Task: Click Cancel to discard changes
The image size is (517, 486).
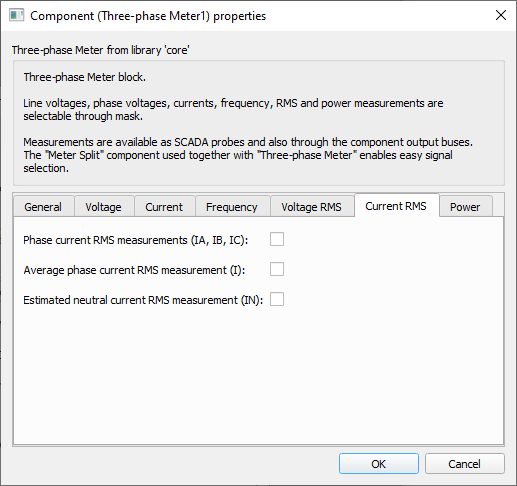Action: (x=465, y=463)
